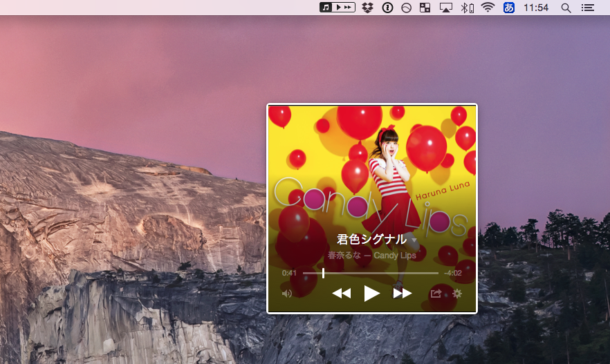Skip to next track in mini player

[x=403, y=294]
